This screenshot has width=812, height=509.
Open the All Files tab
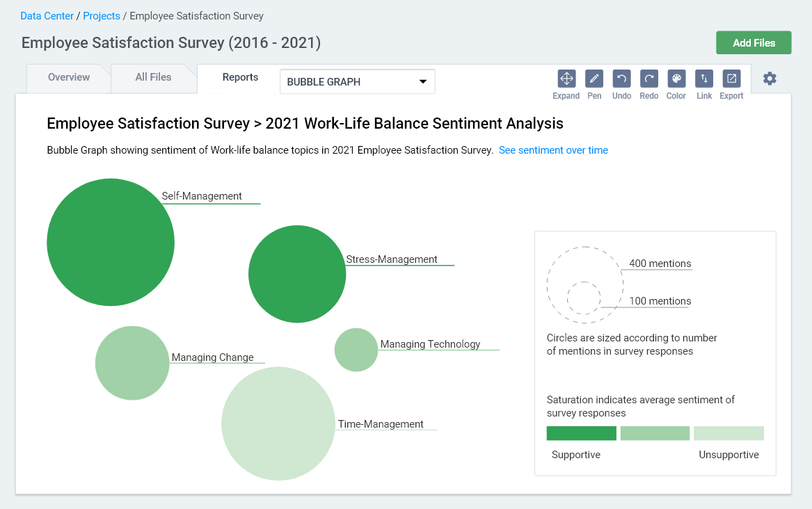153,77
